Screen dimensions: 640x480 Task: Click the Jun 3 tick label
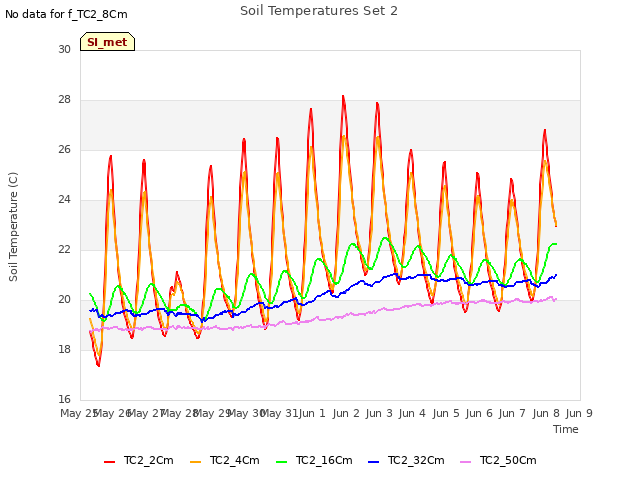379,413
